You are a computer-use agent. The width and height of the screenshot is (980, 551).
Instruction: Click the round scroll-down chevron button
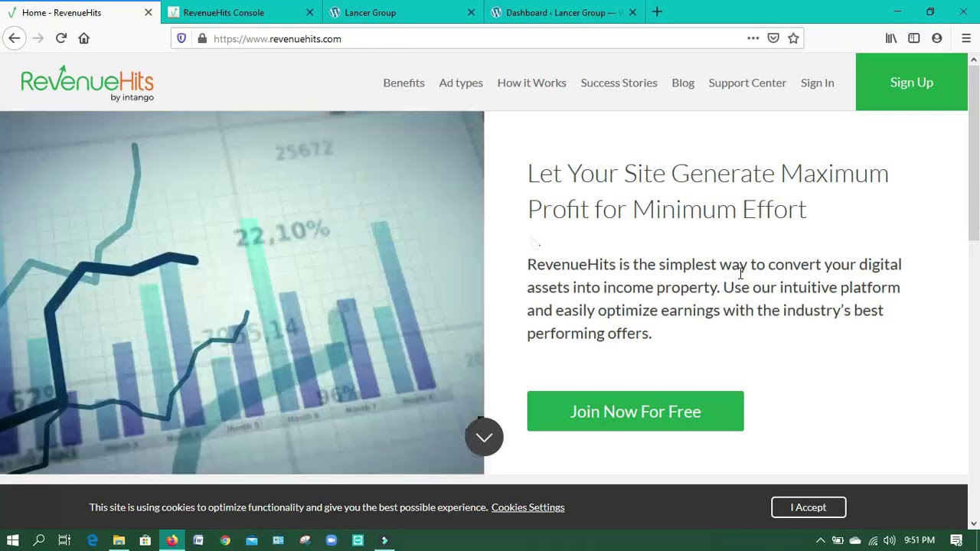click(x=484, y=437)
